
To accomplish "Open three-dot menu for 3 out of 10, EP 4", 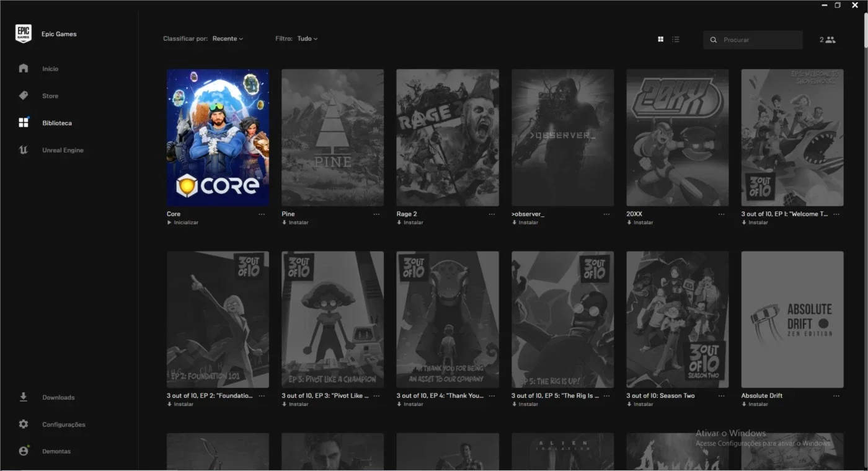I will (x=492, y=396).
